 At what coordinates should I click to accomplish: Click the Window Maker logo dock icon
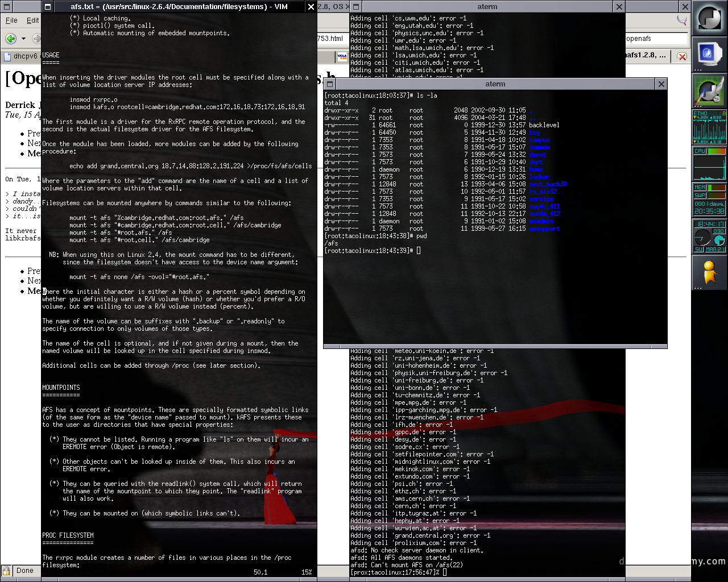pyautogui.click(x=709, y=19)
